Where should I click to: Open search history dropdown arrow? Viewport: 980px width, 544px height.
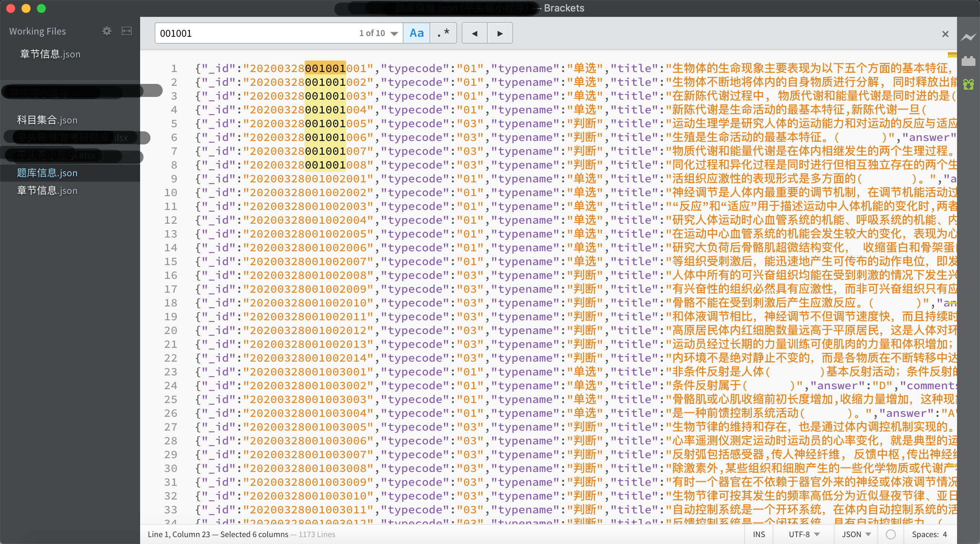tap(394, 34)
